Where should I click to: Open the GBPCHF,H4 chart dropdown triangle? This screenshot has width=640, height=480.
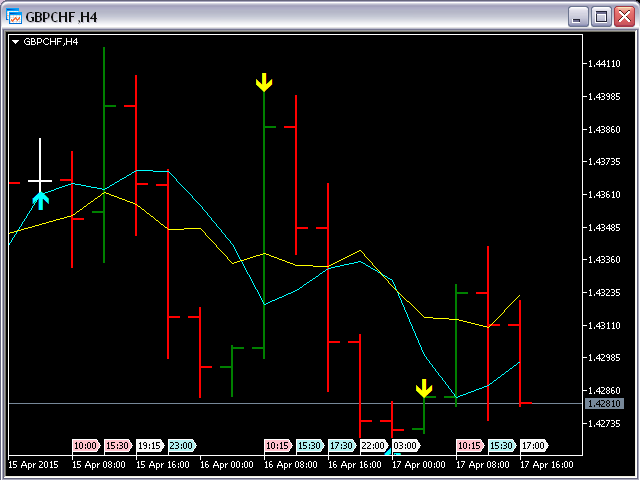point(16,42)
